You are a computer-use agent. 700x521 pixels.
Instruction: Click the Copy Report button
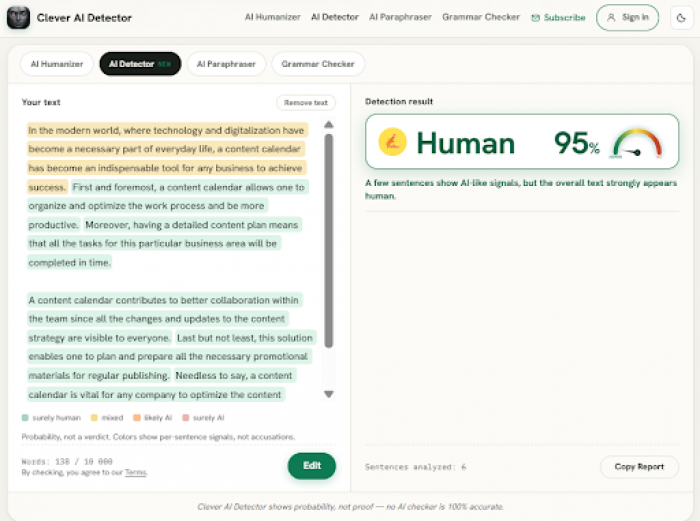coord(639,467)
